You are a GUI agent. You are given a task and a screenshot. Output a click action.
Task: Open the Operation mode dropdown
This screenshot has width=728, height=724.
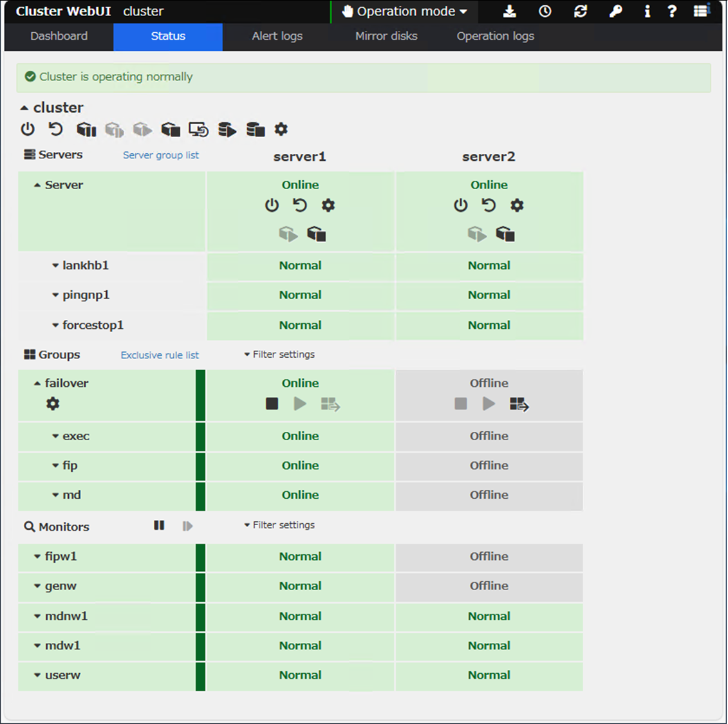point(405,12)
